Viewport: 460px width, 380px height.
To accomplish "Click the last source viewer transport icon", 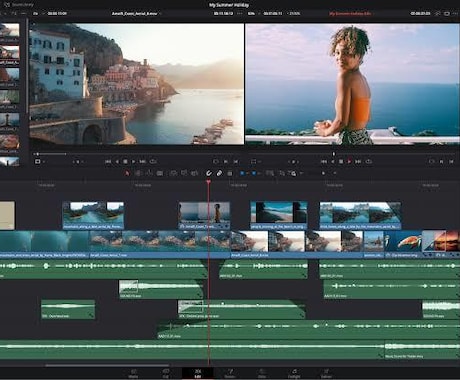I will coord(236,162).
